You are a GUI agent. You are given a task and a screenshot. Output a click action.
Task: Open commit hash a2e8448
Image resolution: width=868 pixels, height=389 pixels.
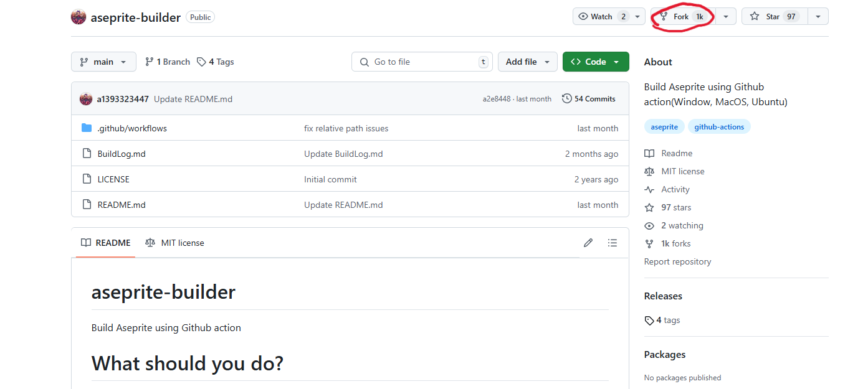(x=497, y=99)
